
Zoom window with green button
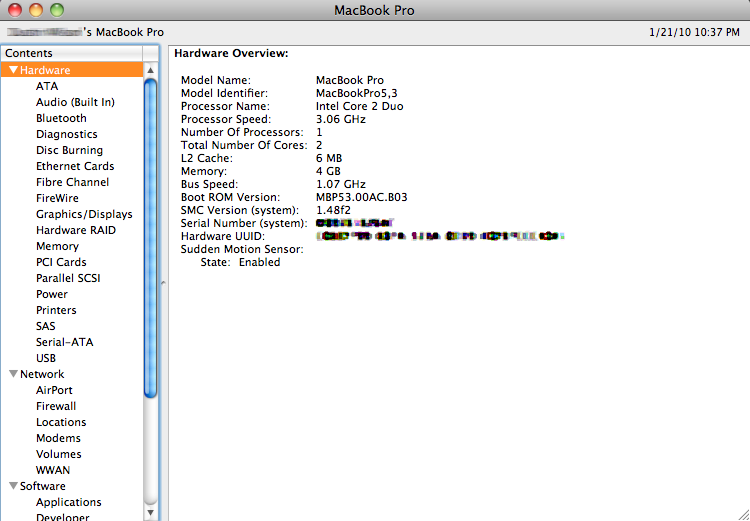(x=57, y=10)
